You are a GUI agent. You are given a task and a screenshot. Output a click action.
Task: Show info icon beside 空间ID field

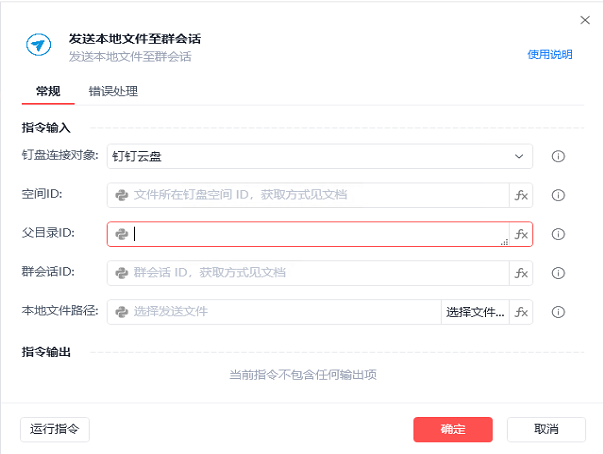(x=559, y=195)
